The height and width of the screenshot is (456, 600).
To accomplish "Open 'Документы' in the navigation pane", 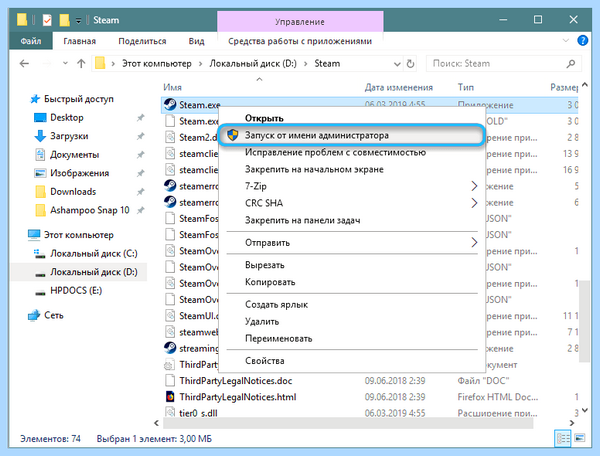I will 75,155.
